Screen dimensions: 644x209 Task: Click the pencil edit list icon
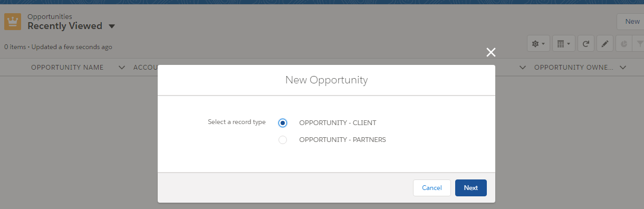604,44
